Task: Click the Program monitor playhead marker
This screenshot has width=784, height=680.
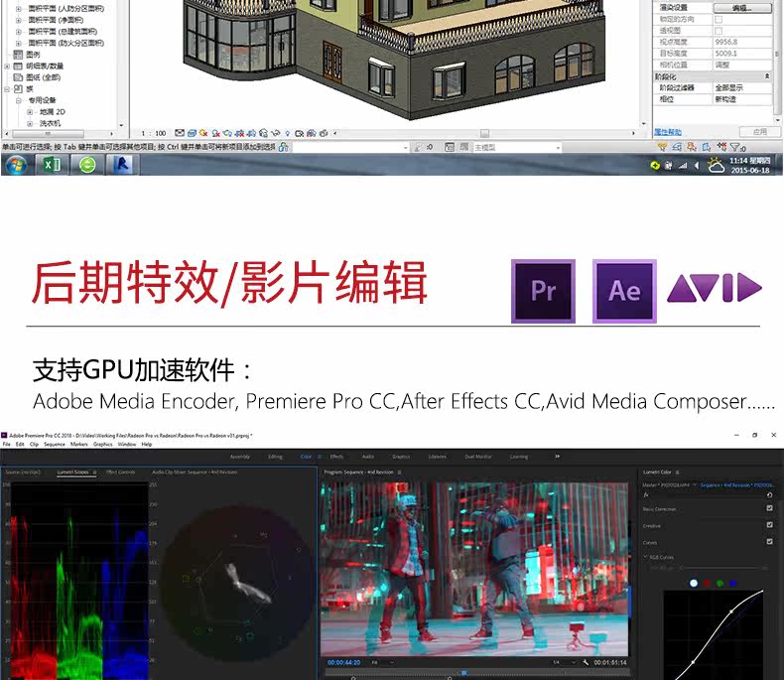Action: pos(463,673)
